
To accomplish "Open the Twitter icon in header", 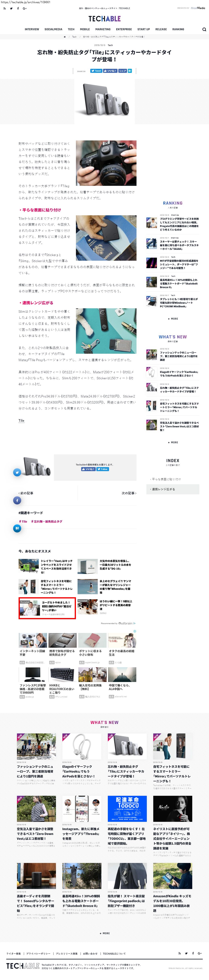I will (11, 8).
